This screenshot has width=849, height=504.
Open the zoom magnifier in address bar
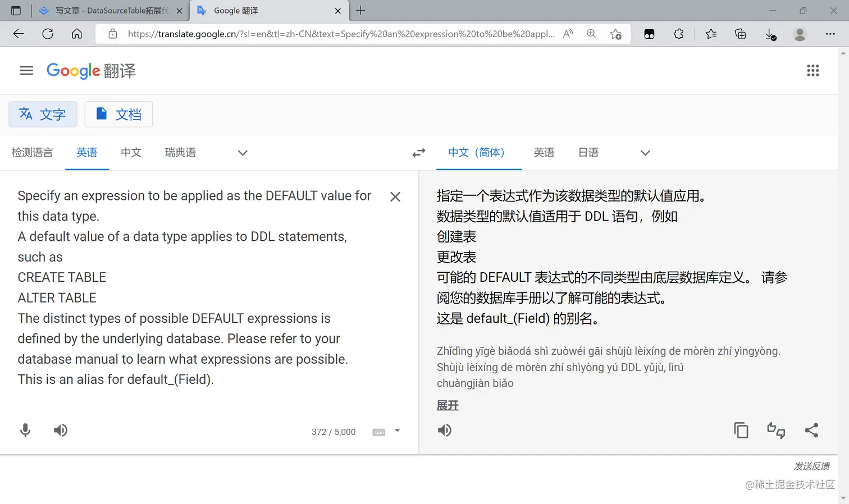tap(591, 34)
